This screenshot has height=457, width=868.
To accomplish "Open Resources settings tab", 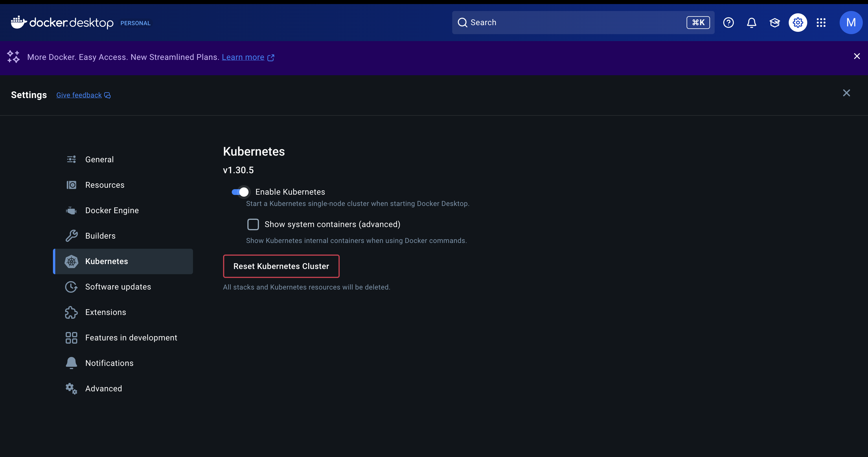I will pyautogui.click(x=123, y=185).
